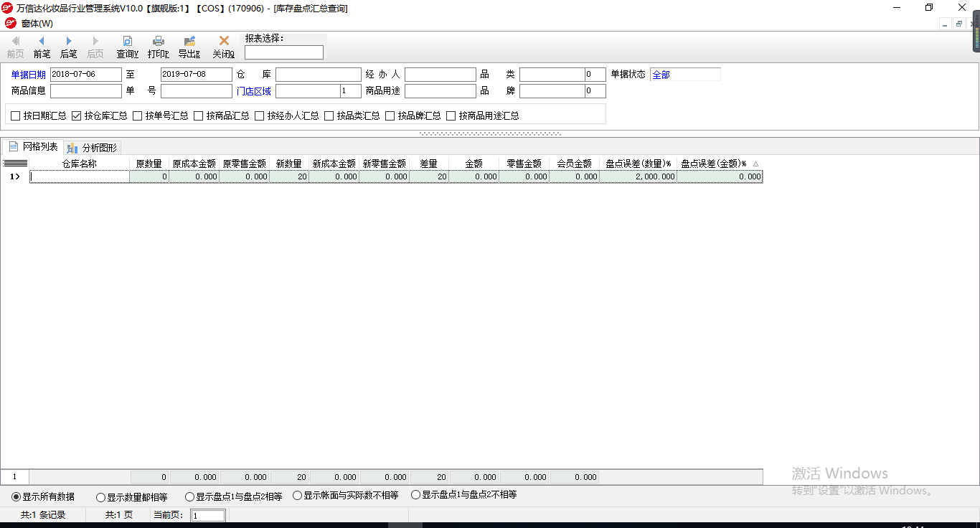Close the form via 关闭 icon
Image resolution: width=980 pixels, height=528 pixels.
[224, 41]
